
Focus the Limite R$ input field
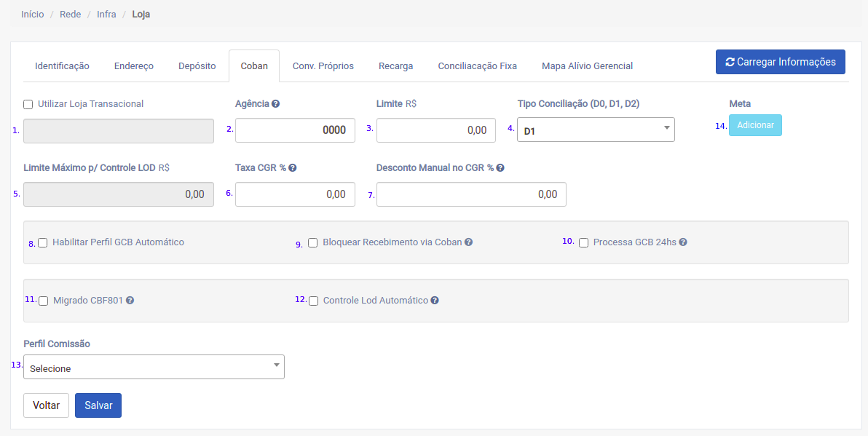pyautogui.click(x=435, y=130)
